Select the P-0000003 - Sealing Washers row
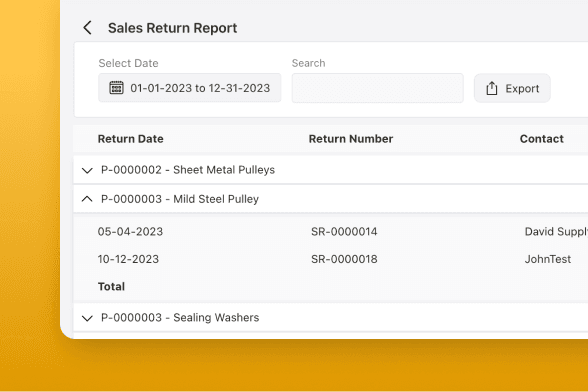Image resolution: width=588 pixels, height=392 pixels. [331, 317]
